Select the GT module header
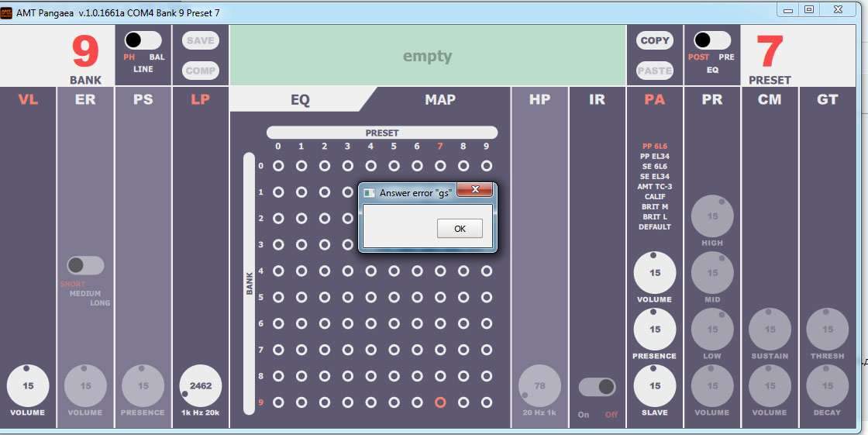Viewport: 868px width, 435px height. click(x=828, y=100)
